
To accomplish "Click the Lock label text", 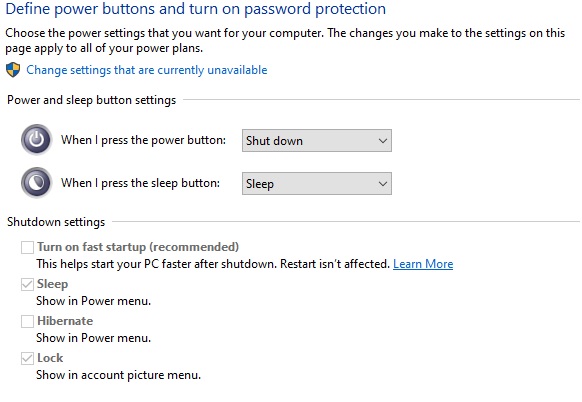I will click(x=50, y=358).
